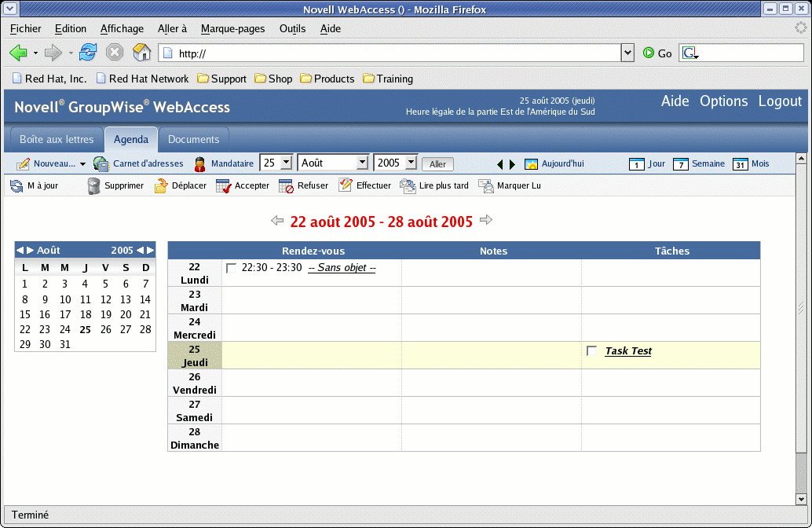The width and height of the screenshot is (812, 528).
Task: Click black next arrow next to Aujourd'hui
Action: point(513,164)
